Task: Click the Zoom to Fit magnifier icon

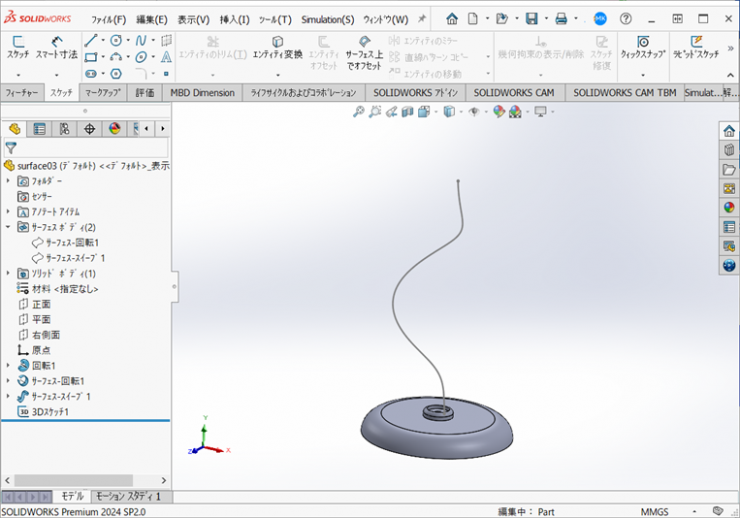Action: click(359, 112)
